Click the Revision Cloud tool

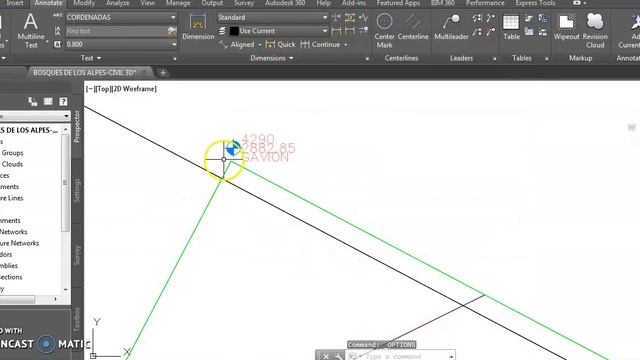(x=595, y=31)
